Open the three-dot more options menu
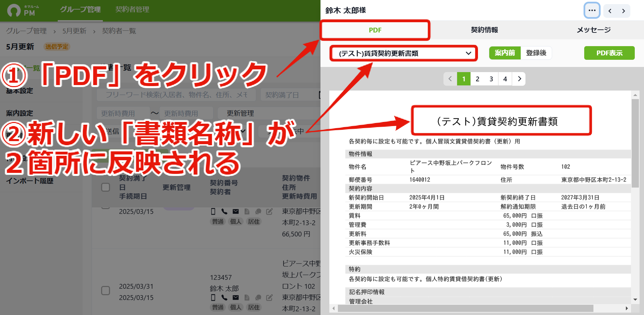This screenshot has height=315, width=644. click(x=592, y=11)
